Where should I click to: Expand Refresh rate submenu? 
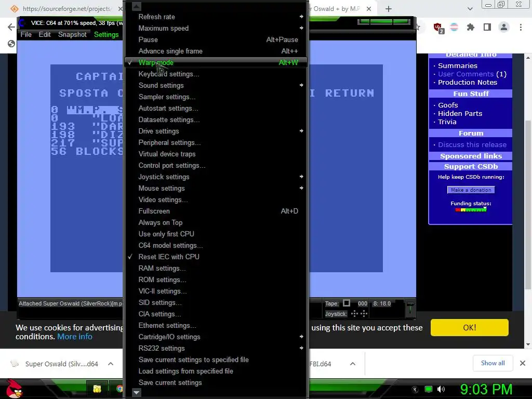tap(216, 17)
